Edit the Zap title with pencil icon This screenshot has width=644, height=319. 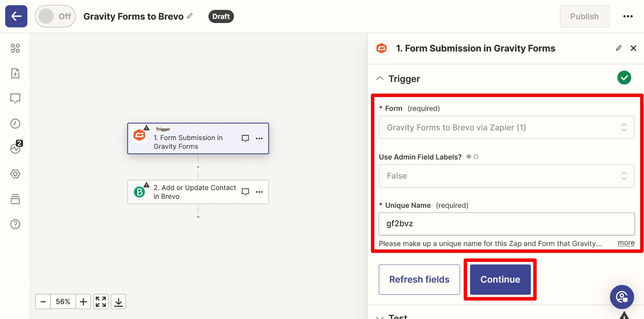point(190,16)
